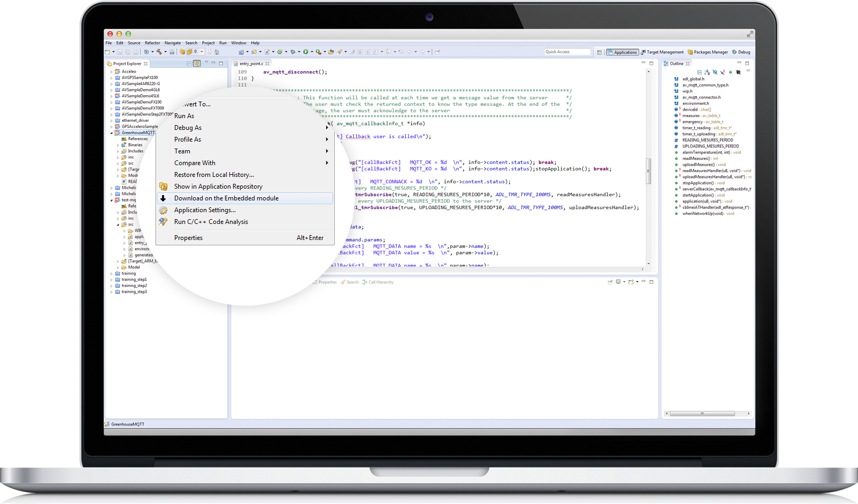
Task: Choose Download on the Embedded module
Action: (x=226, y=198)
